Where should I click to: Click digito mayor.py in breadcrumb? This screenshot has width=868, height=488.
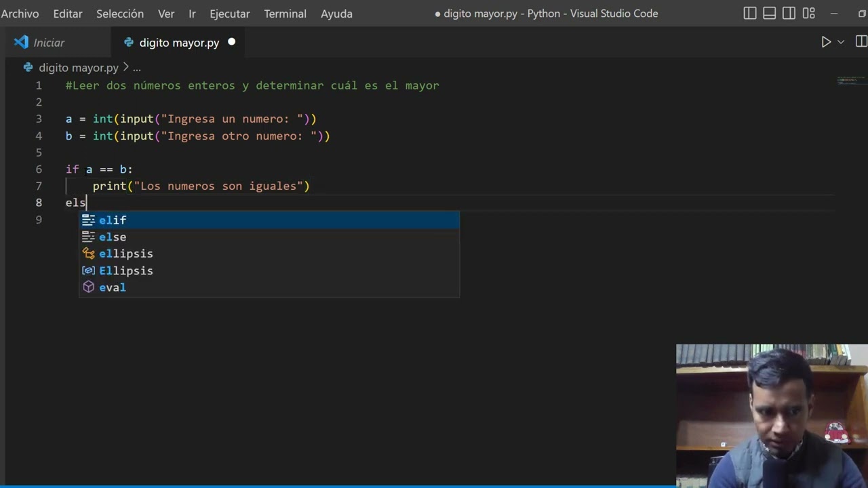pos(78,68)
